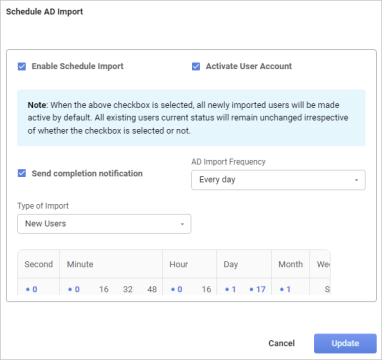
Task: Click the Minute column header
Action: coord(80,264)
